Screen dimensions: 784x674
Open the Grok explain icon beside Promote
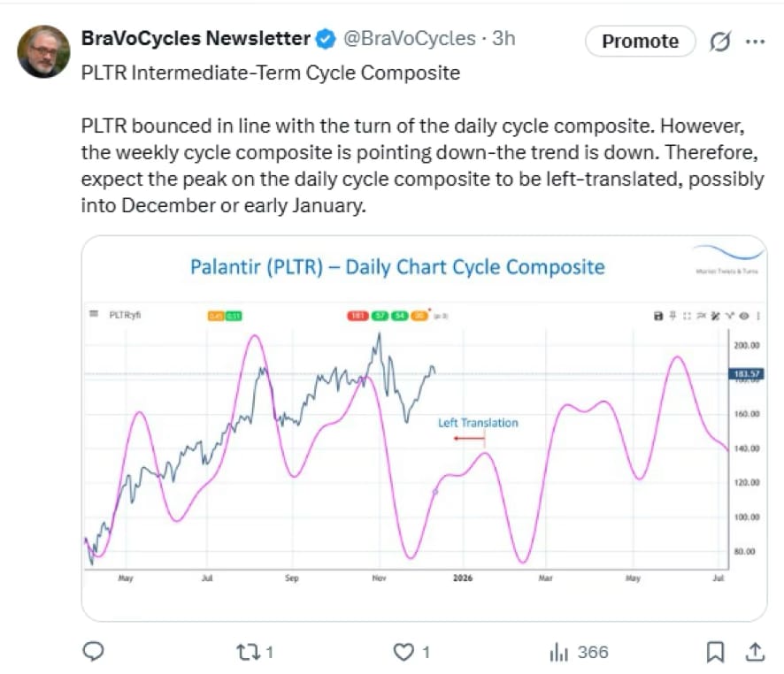pyautogui.click(x=719, y=42)
